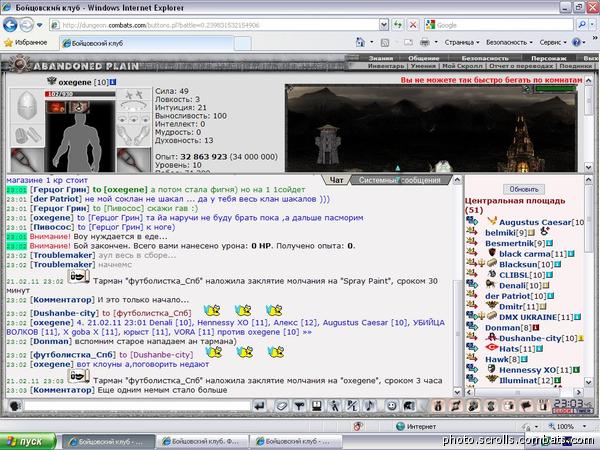The image size is (600, 450).
Task: Click the Google search magnifier button
Action: click(582, 25)
